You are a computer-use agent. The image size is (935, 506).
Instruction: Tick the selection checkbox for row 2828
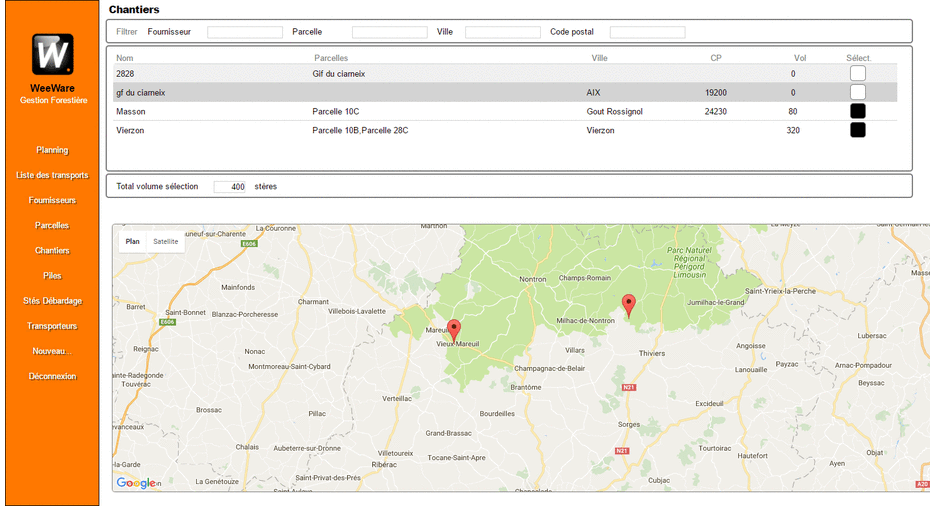(x=857, y=73)
